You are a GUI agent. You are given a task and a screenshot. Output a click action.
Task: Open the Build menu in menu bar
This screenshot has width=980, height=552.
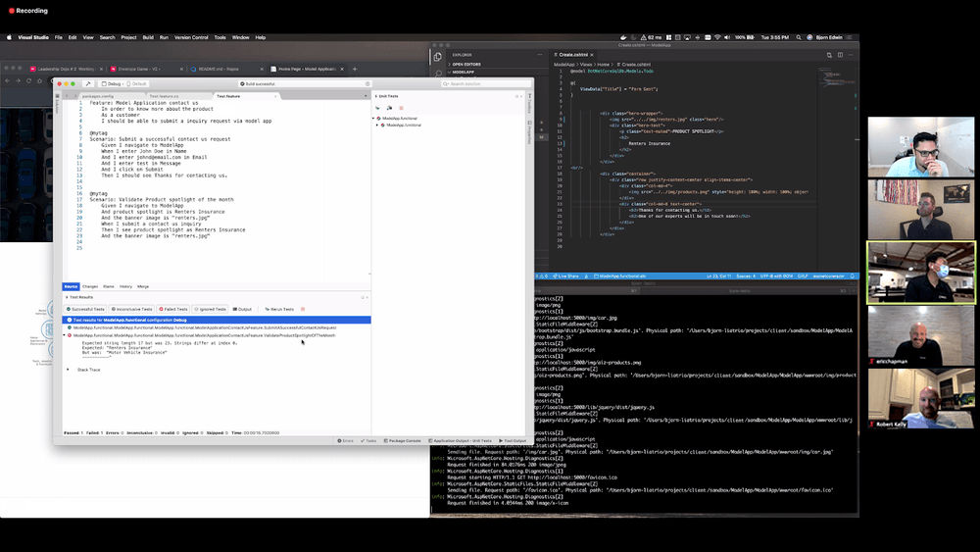148,37
